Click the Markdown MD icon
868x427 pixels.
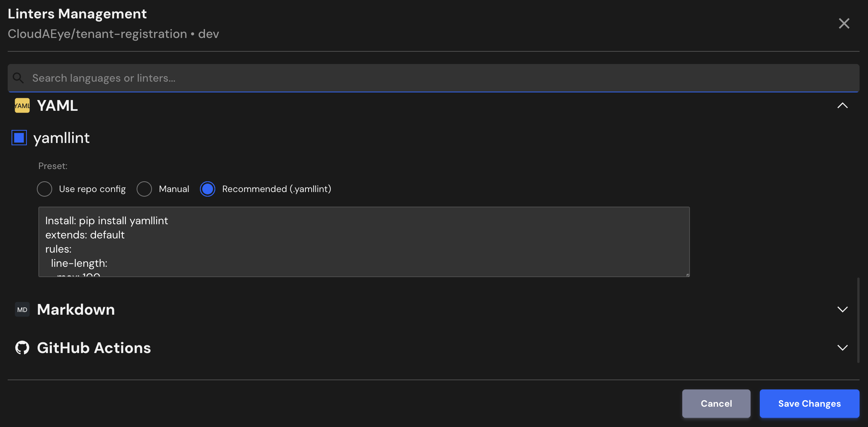click(22, 310)
